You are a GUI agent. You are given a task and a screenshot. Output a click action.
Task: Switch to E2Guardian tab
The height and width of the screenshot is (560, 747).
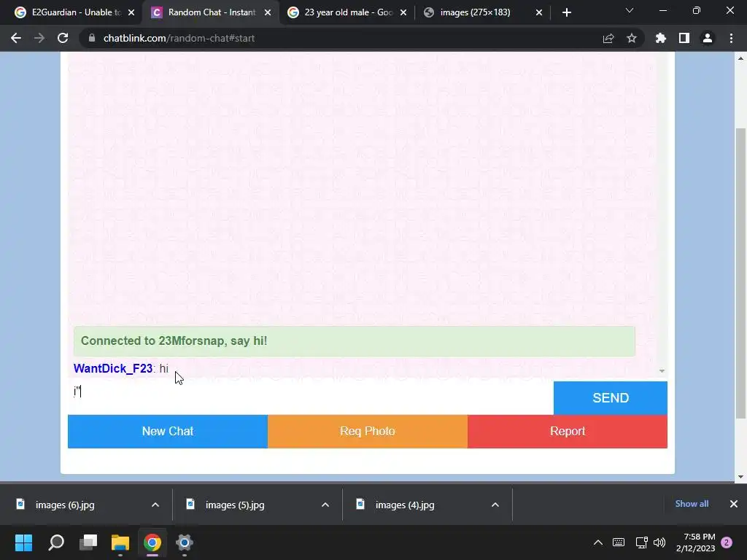[x=75, y=12]
